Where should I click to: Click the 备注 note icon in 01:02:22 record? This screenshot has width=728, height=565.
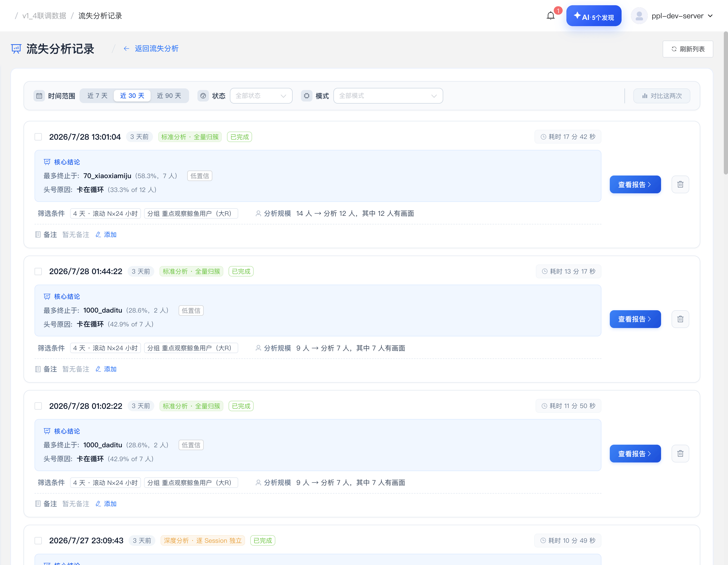pyautogui.click(x=38, y=504)
